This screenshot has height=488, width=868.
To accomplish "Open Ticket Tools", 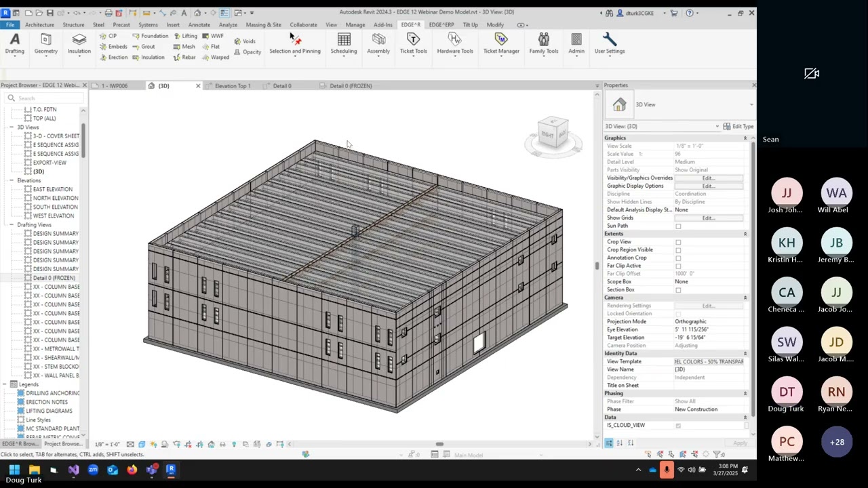I will coord(413,44).
